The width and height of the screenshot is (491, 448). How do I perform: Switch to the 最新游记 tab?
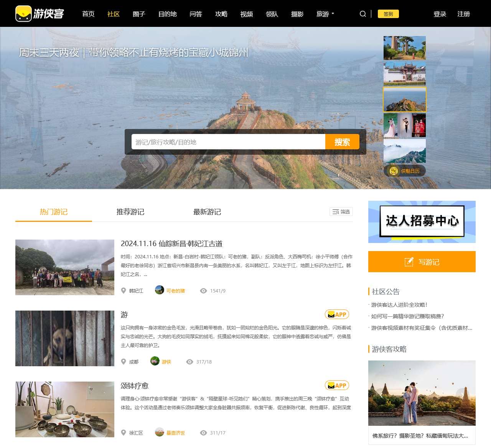(x=207, y=212)
